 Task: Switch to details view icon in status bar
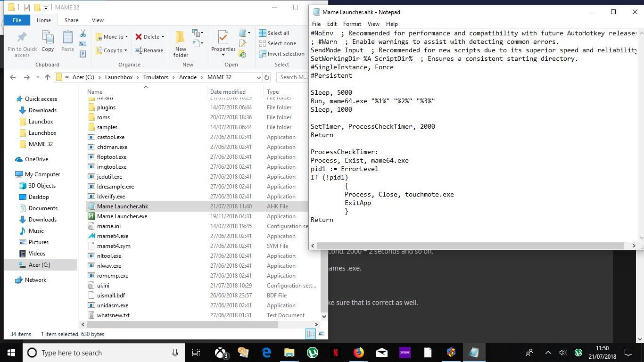pyautogui.click(x=311, y=334)
